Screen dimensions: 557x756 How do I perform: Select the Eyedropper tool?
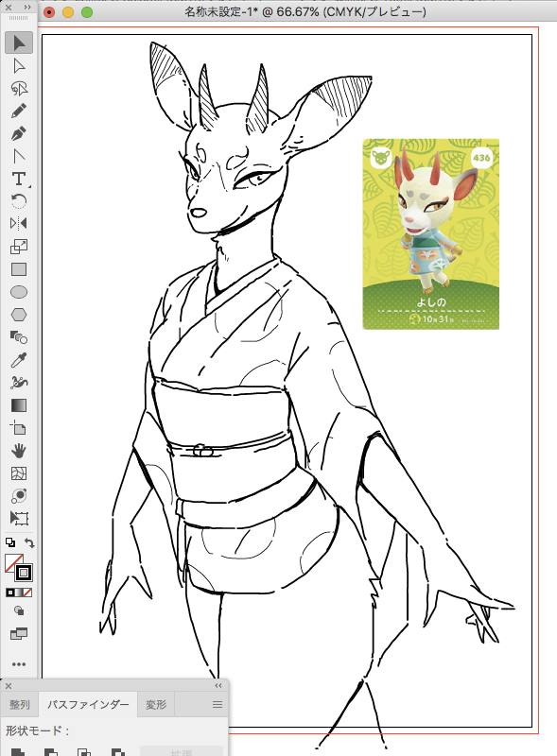tap(19, 360)
